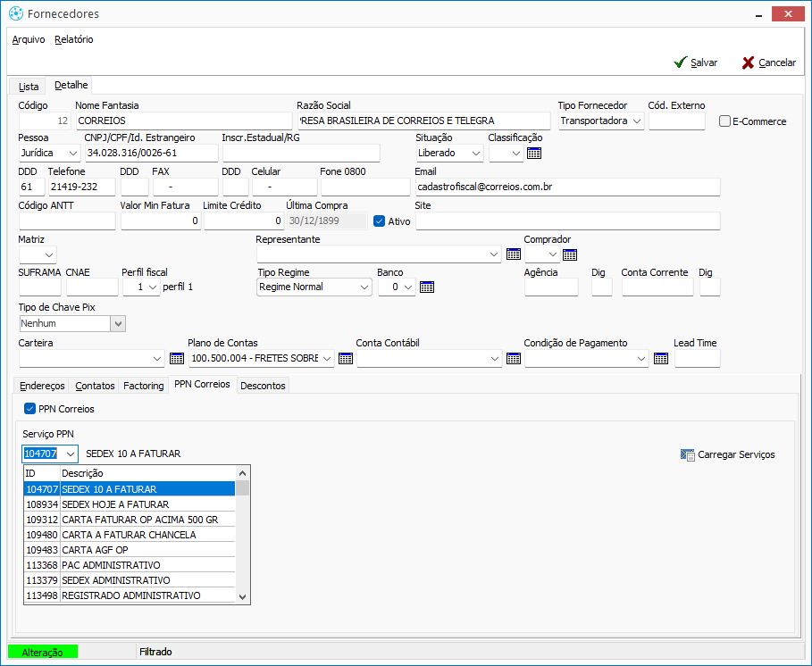Click scroll-down arrow of services list
Image resolution: width=812 pixels, height=666 pixels.
[242, 596]
